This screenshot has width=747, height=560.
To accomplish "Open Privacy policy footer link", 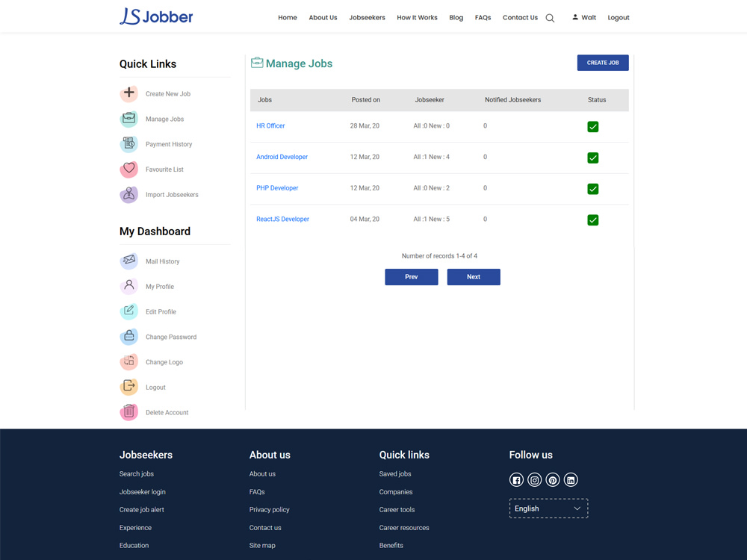I will [269, 509].
